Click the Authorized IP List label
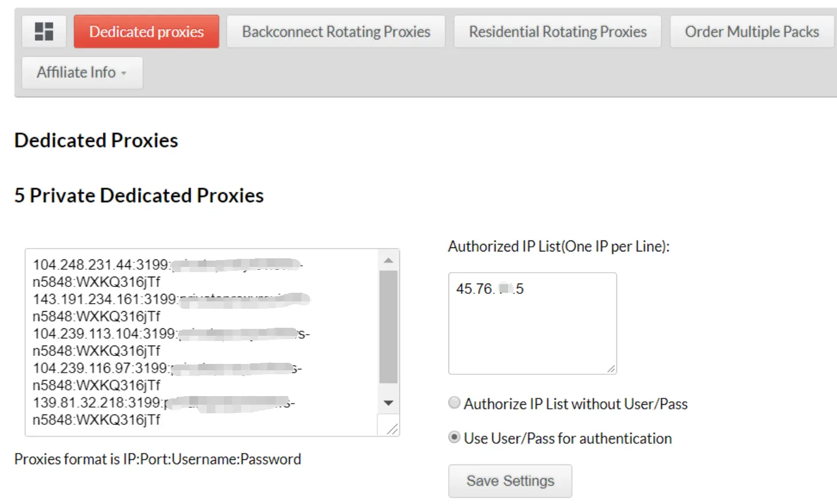 click(559, 246)
